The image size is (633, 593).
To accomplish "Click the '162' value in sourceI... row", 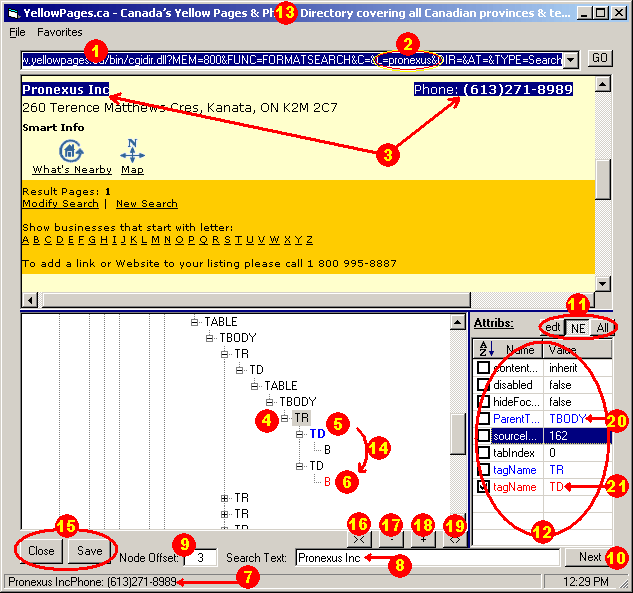I will pyautogui.click(x=558, y=436).
